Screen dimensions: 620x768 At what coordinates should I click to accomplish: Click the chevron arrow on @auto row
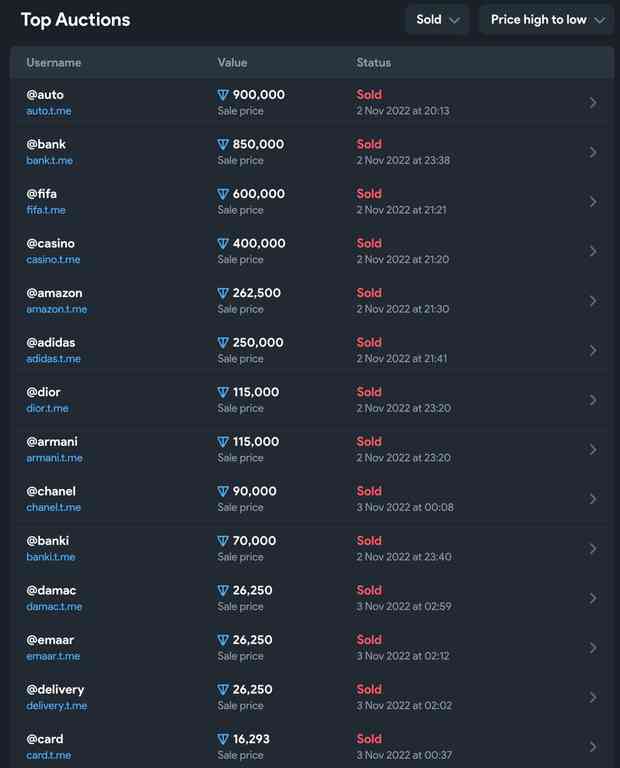pyautogui.click(x=593, y=103)
